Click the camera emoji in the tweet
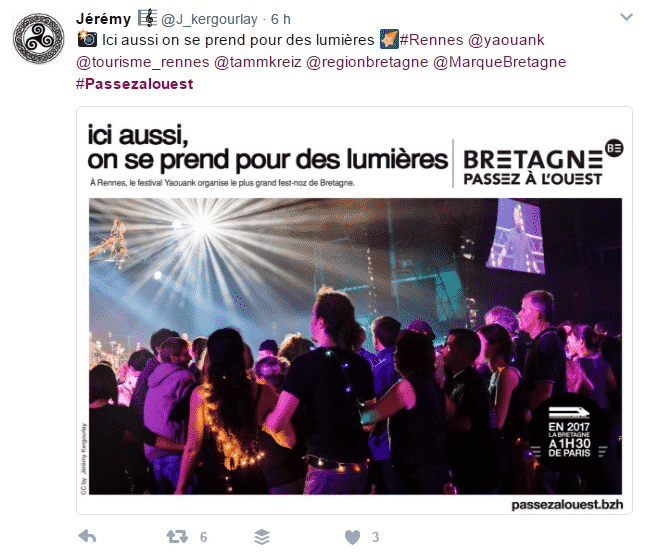646x560 pixels. coord(87,39)
